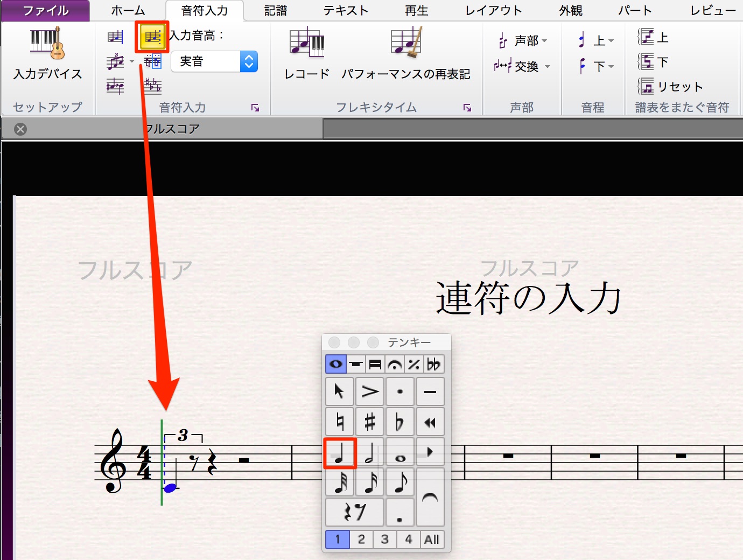The width and height of the screenshot is (743, 560).
Task: Toggle the highlighted re-input pitches button
Action: pyautogui.click(x=152, y=37)
